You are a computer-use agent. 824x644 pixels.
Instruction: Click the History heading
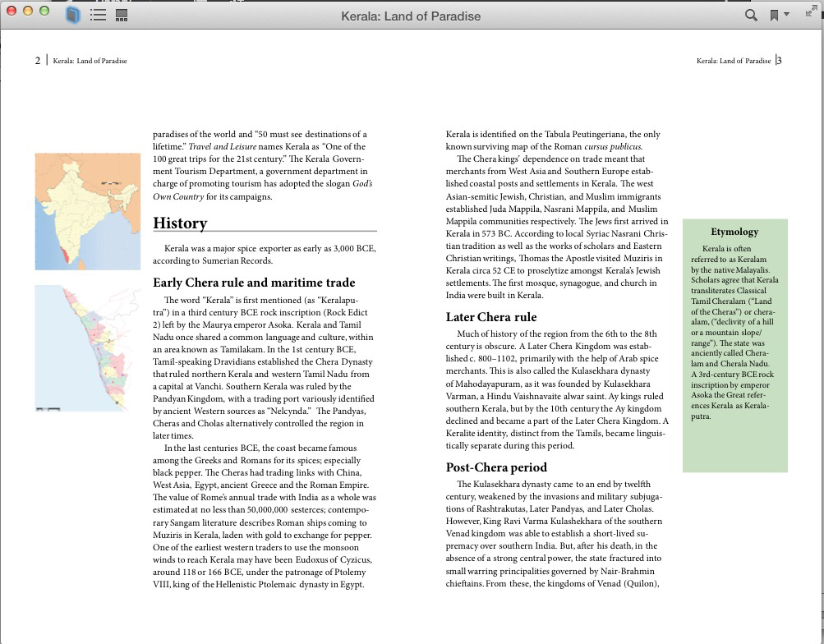click(180, 223)
